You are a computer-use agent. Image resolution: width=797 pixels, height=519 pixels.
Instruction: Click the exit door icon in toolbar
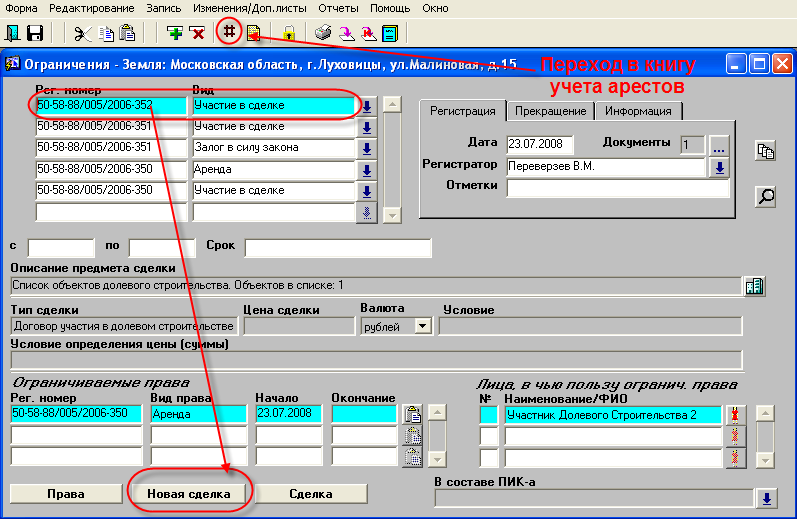coord(12,34)
